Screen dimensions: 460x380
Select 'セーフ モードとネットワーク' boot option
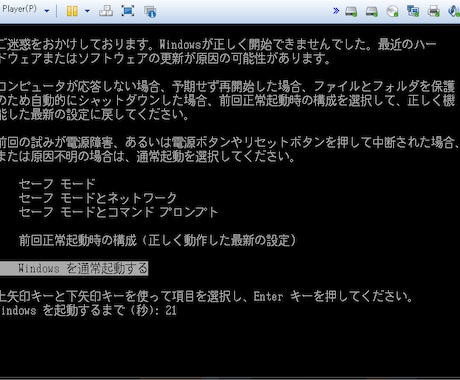point(98,198)
